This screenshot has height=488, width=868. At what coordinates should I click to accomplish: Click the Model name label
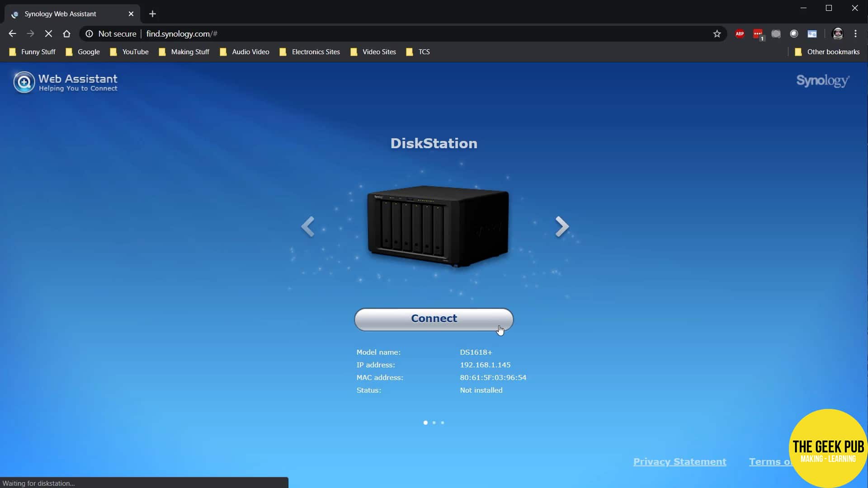[378, 352]
